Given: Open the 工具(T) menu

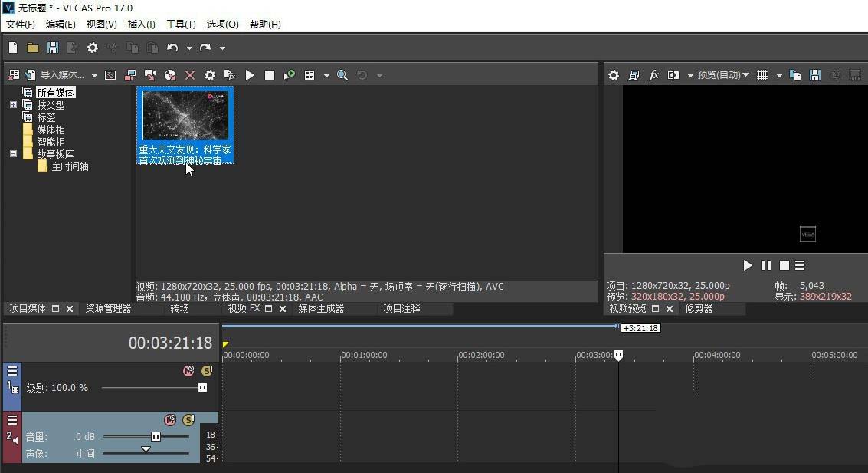Looking at the screenshot, I should point(181,25).
